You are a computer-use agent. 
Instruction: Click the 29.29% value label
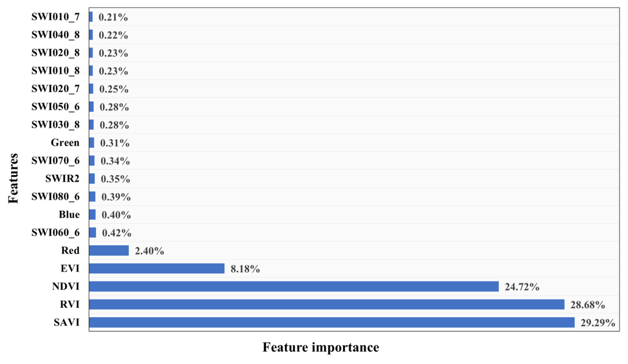click(x=598, y=323)
